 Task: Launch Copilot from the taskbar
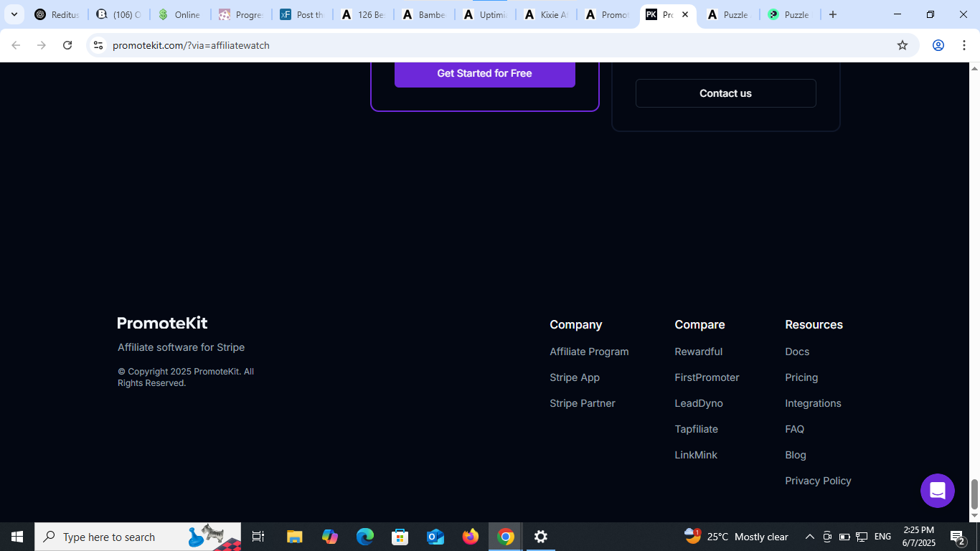(330, 537)
